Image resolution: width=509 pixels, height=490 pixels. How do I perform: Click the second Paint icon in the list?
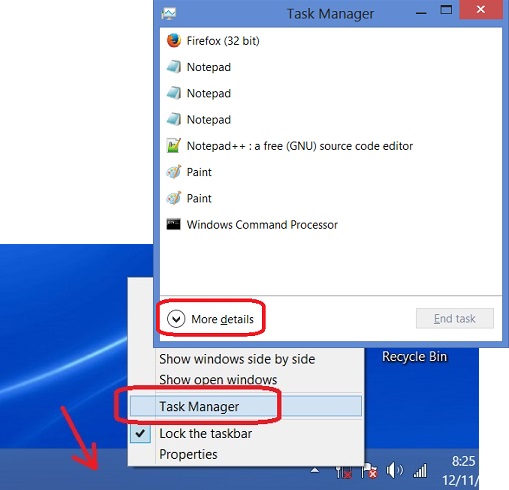[x=174, y=198]
